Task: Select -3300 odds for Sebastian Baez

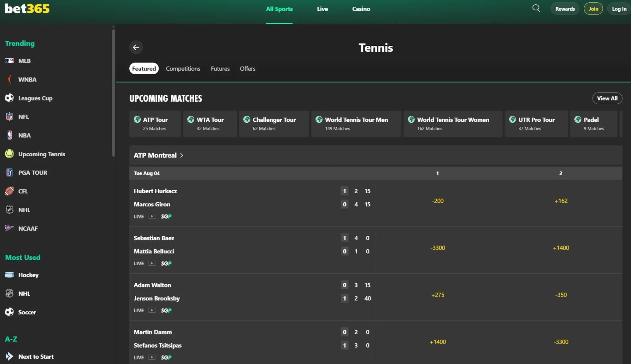Action: click(x=438, y=248)
